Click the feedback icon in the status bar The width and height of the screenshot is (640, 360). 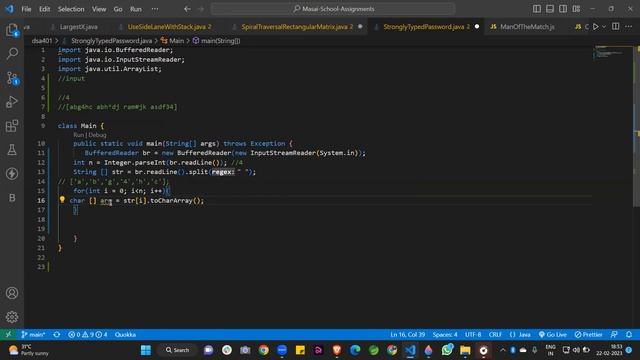click(614, 334)
